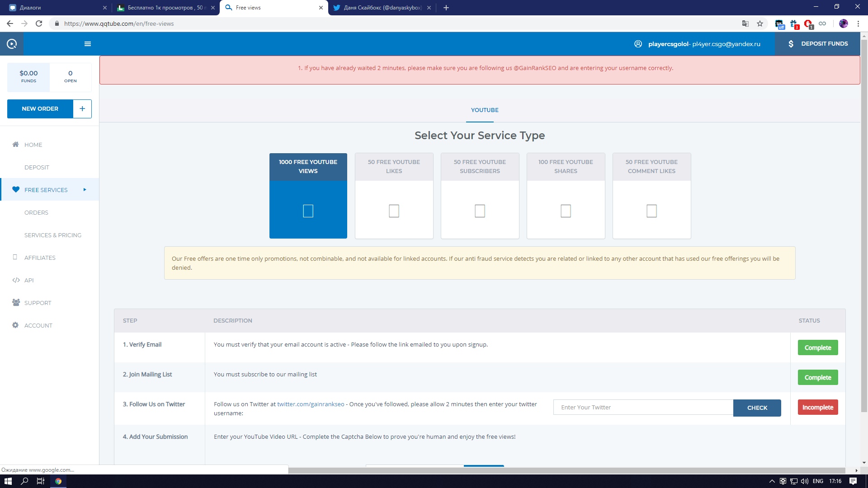This screenshot has width=868, height=488.
Task: Open Orders in the sidebar
Action: coord(36,212)
